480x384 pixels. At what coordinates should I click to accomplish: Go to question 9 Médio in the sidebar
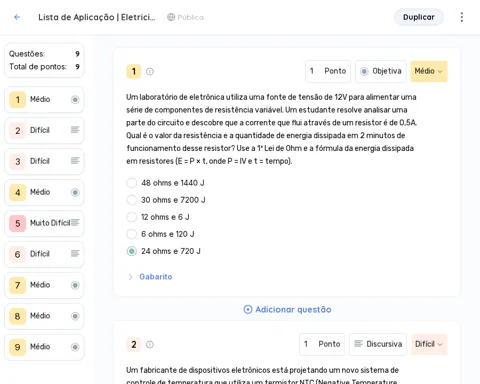(x=44, y=347)
